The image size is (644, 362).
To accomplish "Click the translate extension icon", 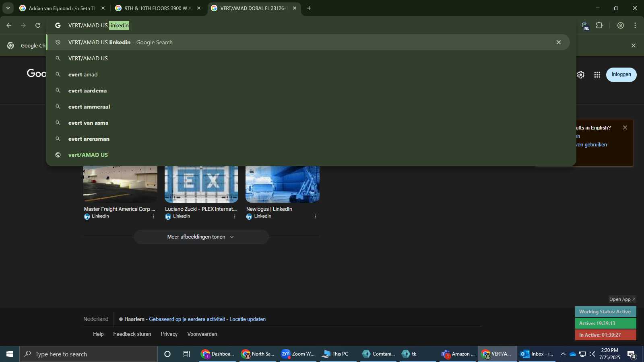I will coord(585,26).
